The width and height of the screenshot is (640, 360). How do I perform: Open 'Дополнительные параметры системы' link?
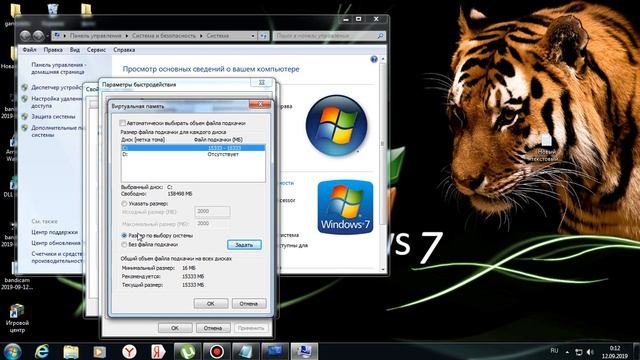(x=57, y=131)
